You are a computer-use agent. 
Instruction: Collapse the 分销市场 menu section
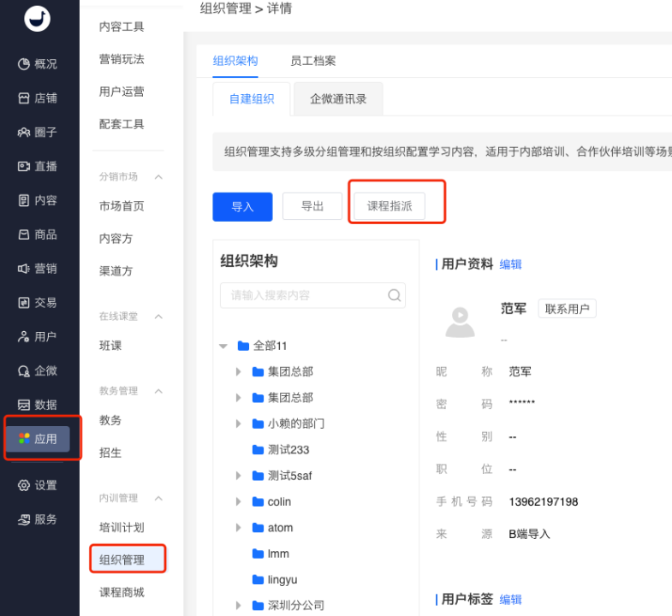pos(158,177)
